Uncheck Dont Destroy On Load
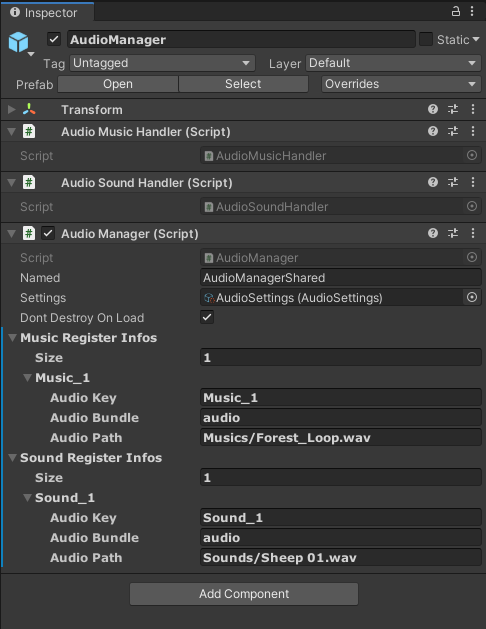The height and width of the screenshot is (629, 486). (x=207, y=317)
